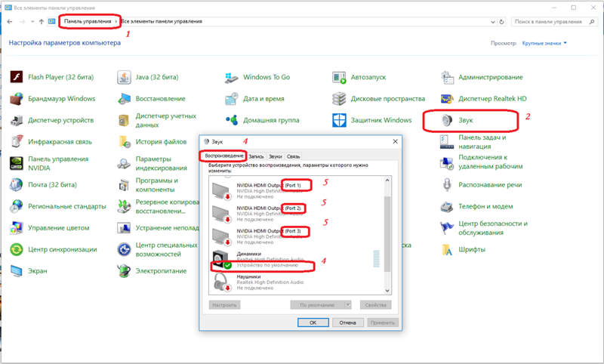Open Диспетчер Realtek HD icon
The width and height of the screenshot is (604, 364).
pyautogui.click(x=447, y=99)
